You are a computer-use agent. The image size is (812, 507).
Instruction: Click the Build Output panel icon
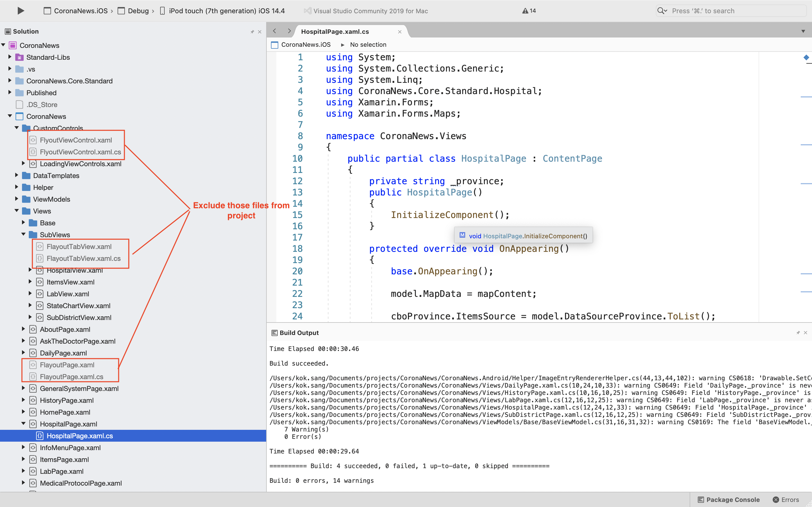click(x=274, y=332)
